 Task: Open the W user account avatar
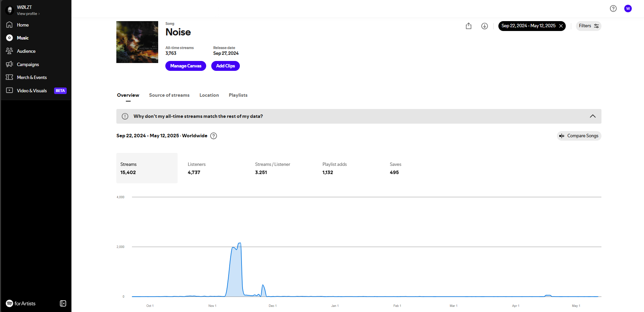628,9
